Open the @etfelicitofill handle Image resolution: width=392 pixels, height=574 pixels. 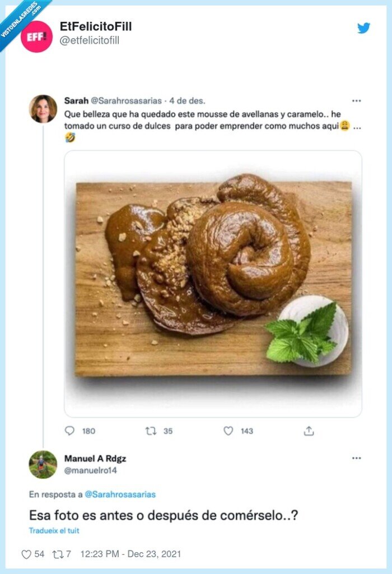click(x=90, y=40)
